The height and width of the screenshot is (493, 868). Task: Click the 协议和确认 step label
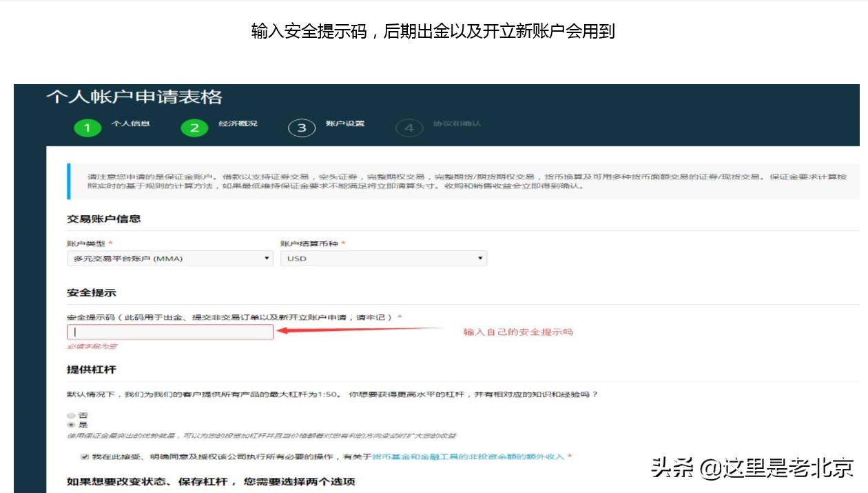(x=459, y=125)
